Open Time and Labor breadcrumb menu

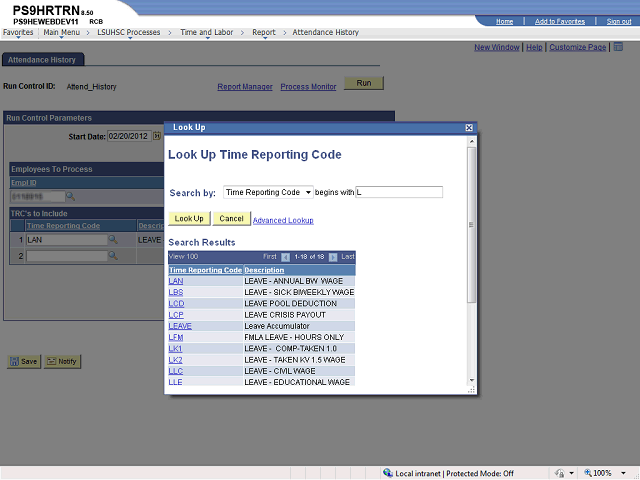(x=207, y=32)
